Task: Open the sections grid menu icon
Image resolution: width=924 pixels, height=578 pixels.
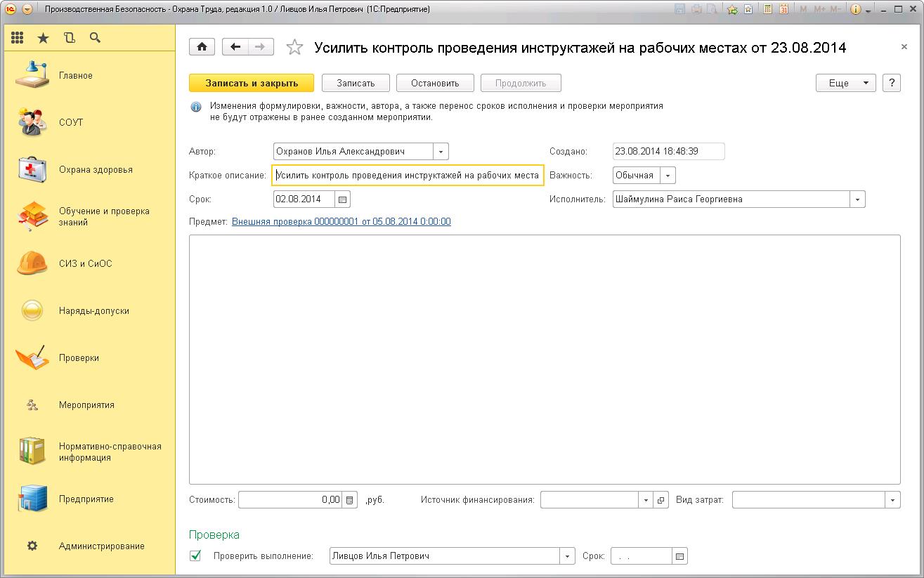Action: [18, 38]
